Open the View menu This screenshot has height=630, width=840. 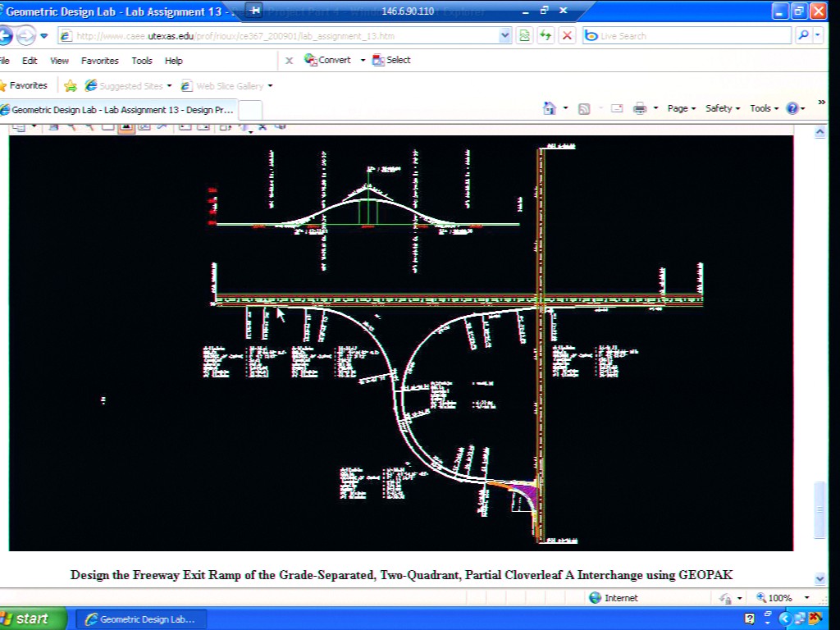(59, 61)
